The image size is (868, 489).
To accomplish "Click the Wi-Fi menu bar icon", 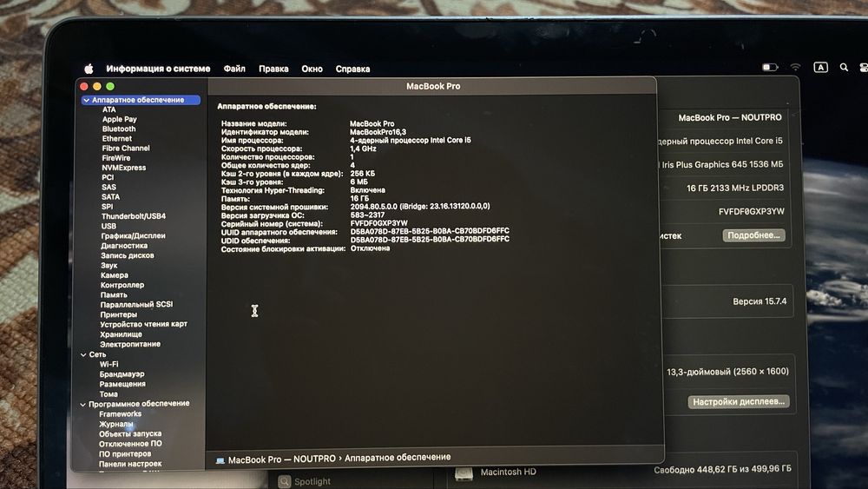I will 795,67.
